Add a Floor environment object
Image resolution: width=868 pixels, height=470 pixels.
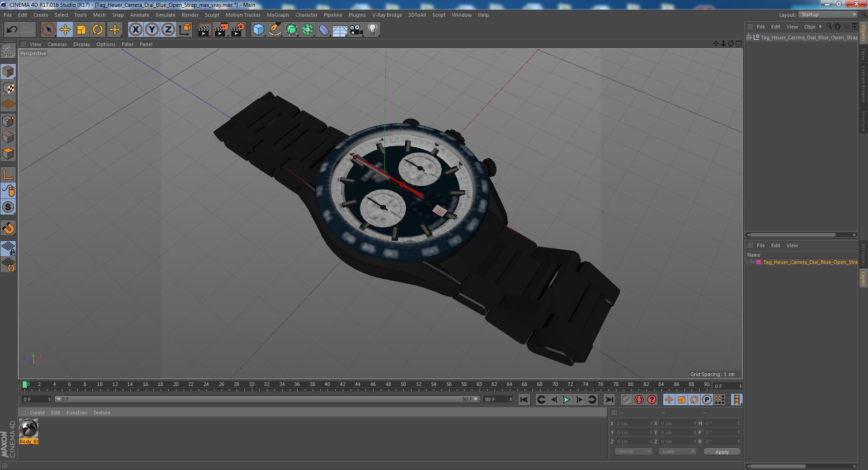340,30
